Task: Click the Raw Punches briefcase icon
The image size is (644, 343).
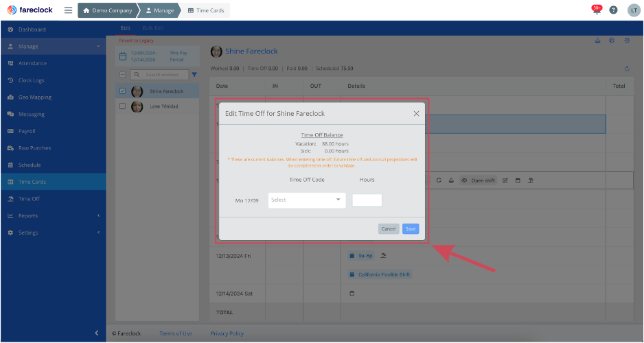Action: 11,148
